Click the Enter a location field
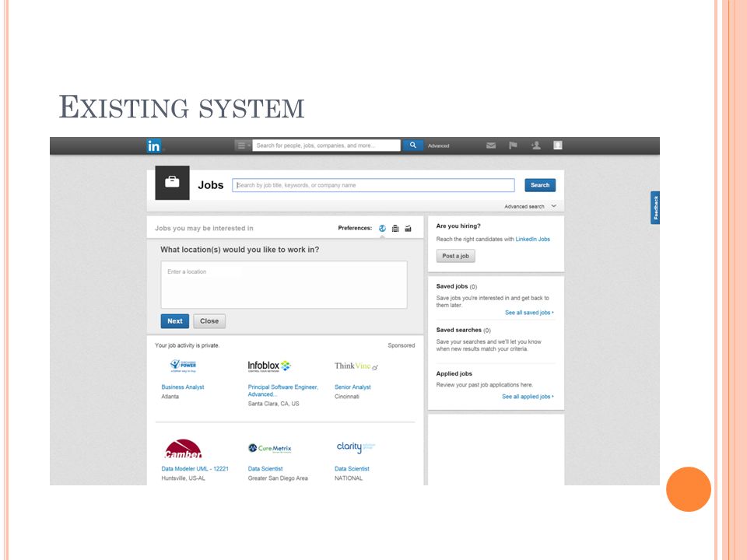Image resolution: width=747 pixels, height=560 pixels. [x=284, y=285]
